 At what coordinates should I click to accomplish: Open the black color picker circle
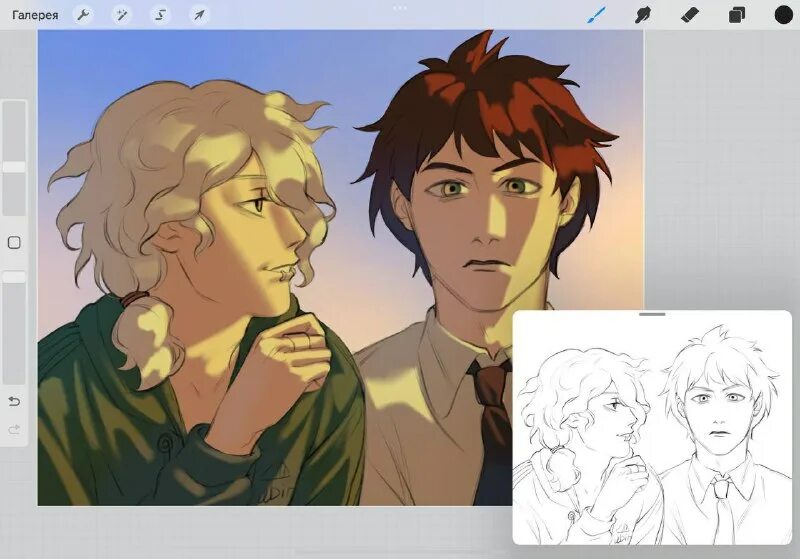point(784,15)
